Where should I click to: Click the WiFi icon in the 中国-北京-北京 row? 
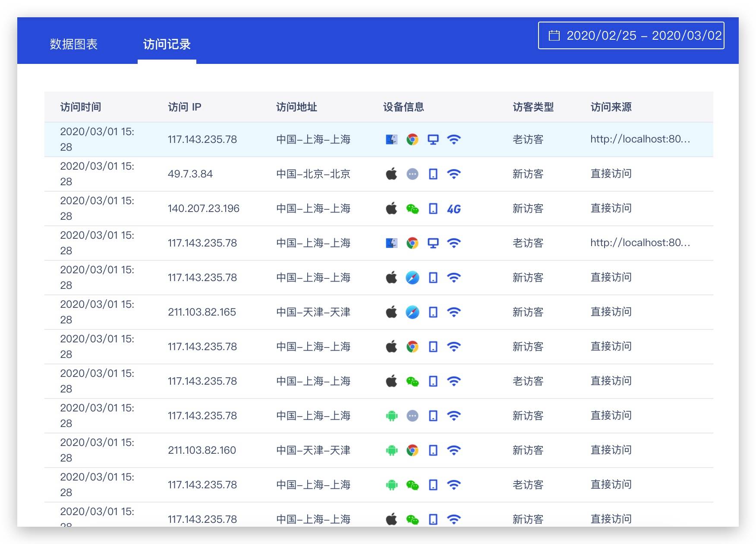[454, 174]
